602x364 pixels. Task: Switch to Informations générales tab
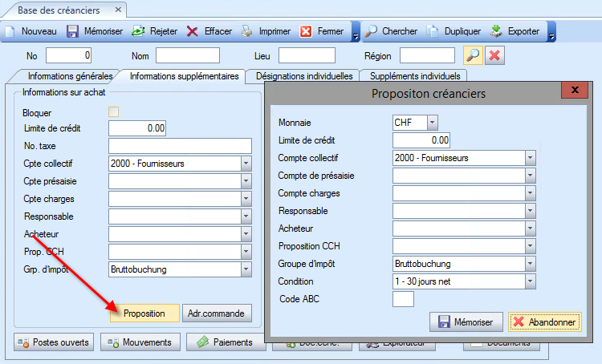pos(70,76)
